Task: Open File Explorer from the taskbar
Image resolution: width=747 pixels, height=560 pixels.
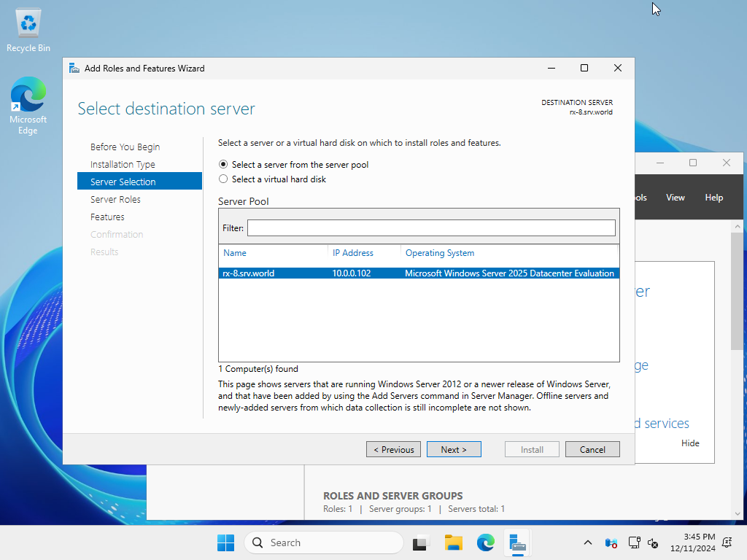Action: 453,542
